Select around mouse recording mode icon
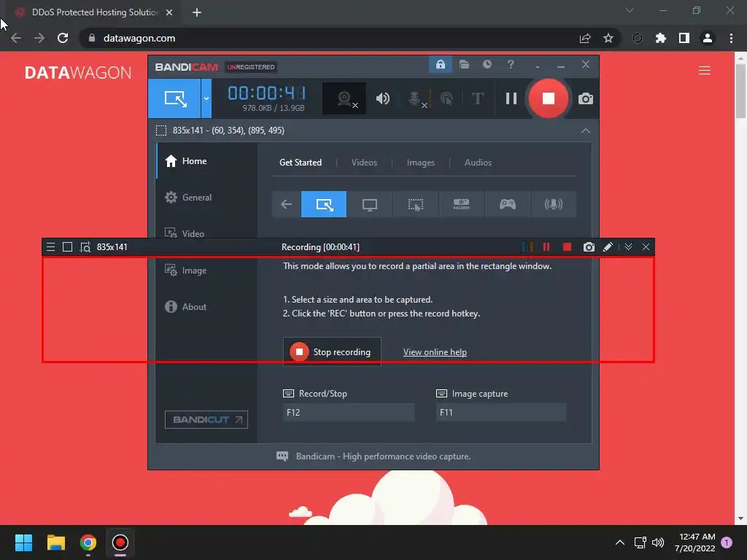 (415, 204)
